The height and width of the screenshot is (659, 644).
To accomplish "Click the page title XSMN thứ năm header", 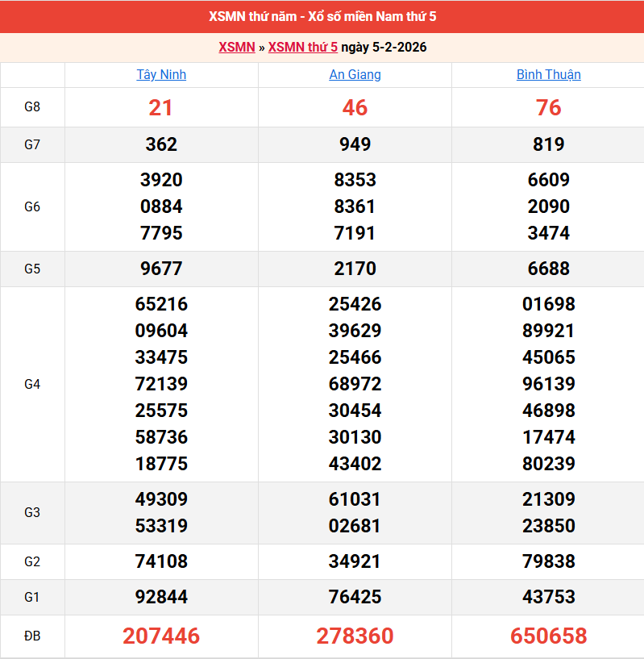I will point(322,17).
